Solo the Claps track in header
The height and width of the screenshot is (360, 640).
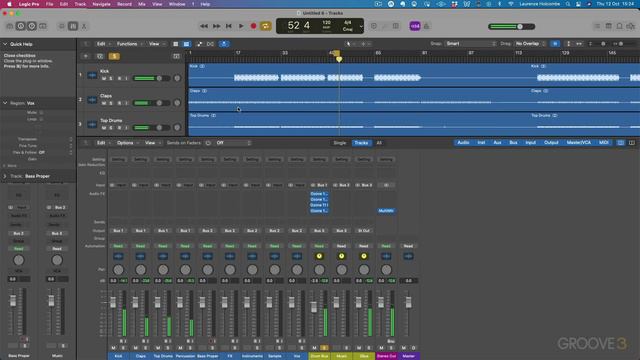click(111, 103)
